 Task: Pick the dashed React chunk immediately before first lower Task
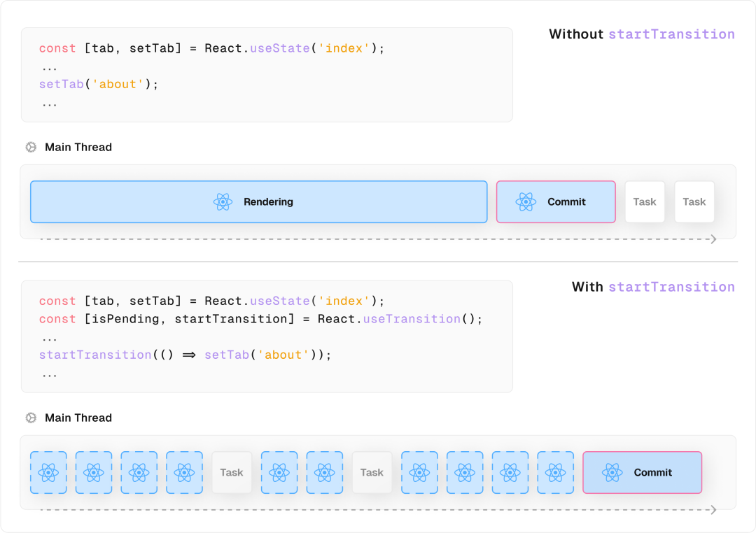[x=184, y=473]
